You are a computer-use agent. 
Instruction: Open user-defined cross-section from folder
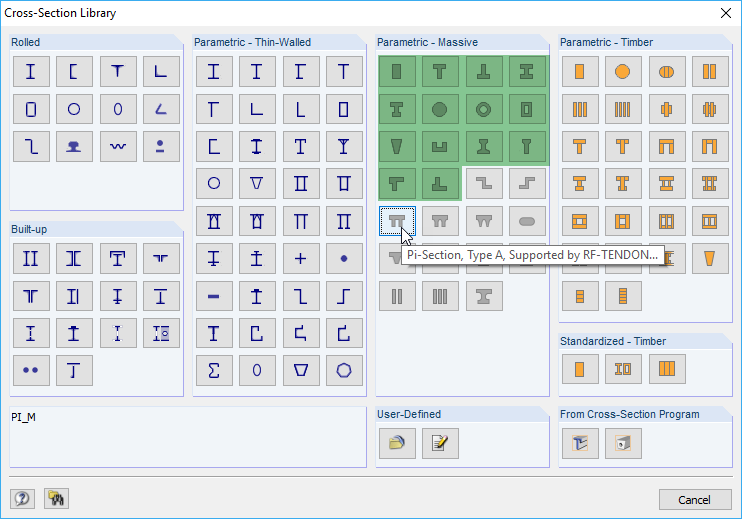[x=397, y=443]
